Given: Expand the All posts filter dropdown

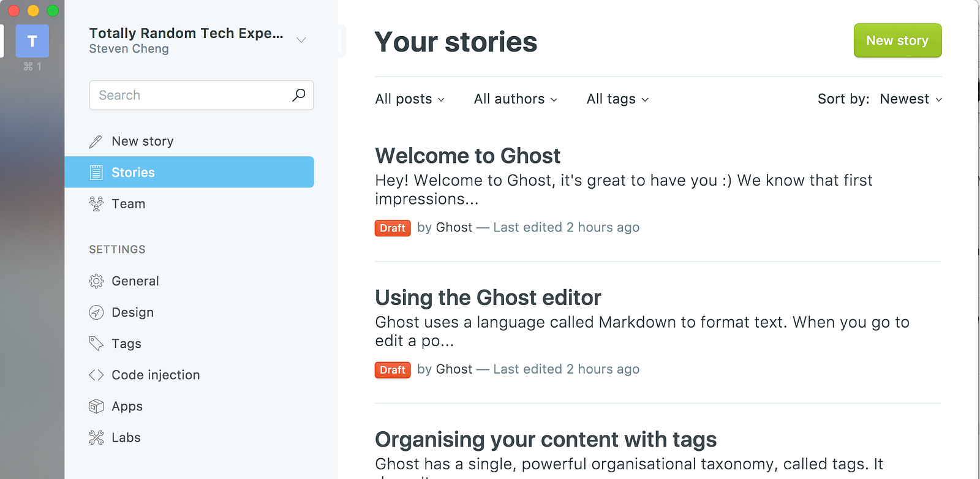Looking at the screenshot, I should [x=410, y=99].
